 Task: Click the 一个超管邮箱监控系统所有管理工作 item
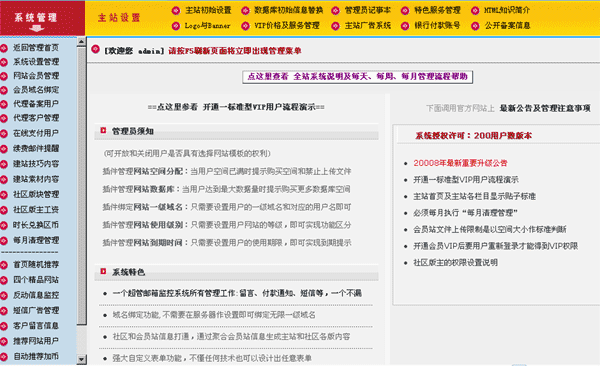click(237, 294)
